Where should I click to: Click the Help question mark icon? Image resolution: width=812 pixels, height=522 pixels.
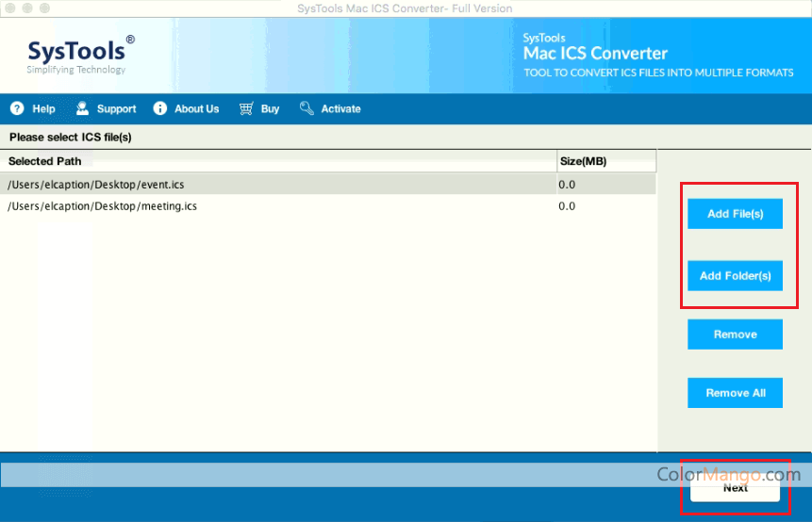pos(17,108)
